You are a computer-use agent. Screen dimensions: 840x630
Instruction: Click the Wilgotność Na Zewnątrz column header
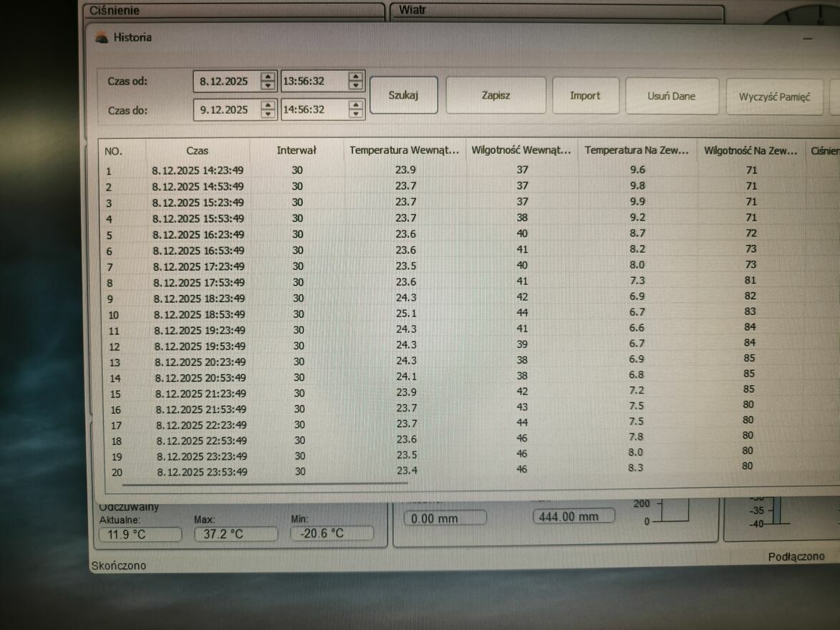coord(750,150)
